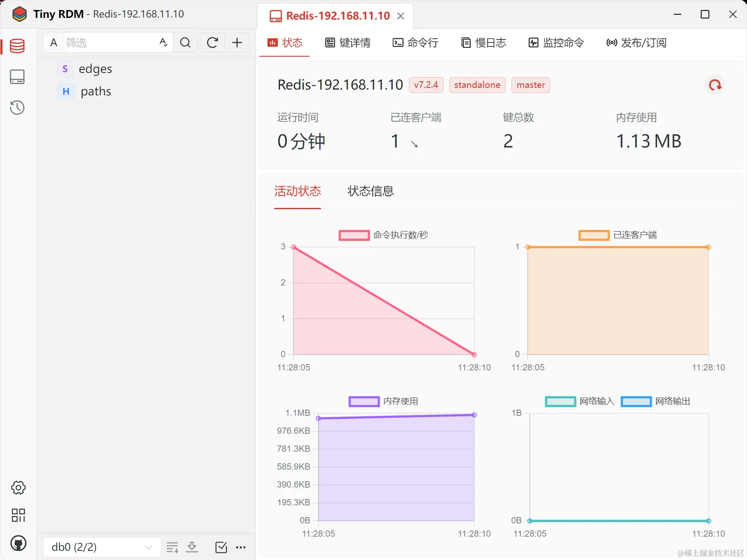Screen dimensions: 747x560
Task: Switch to the 监控命令 tab
Action: (x=556, y=42)
